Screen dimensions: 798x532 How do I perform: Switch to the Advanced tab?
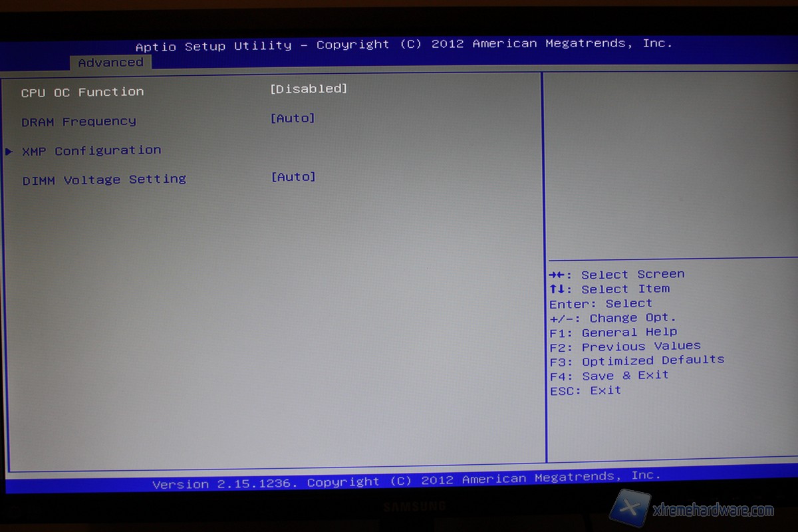110,63
